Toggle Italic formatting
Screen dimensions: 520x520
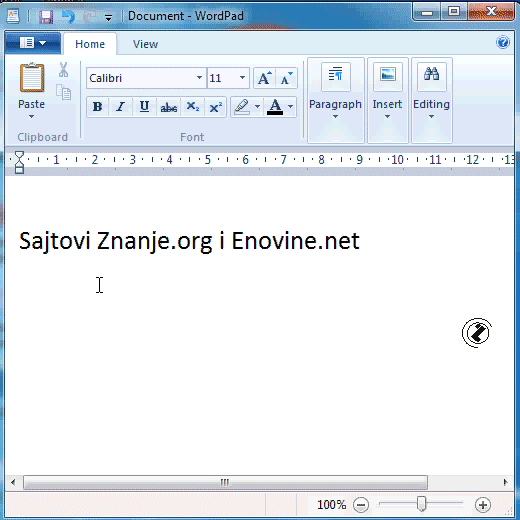coord(120,107)
